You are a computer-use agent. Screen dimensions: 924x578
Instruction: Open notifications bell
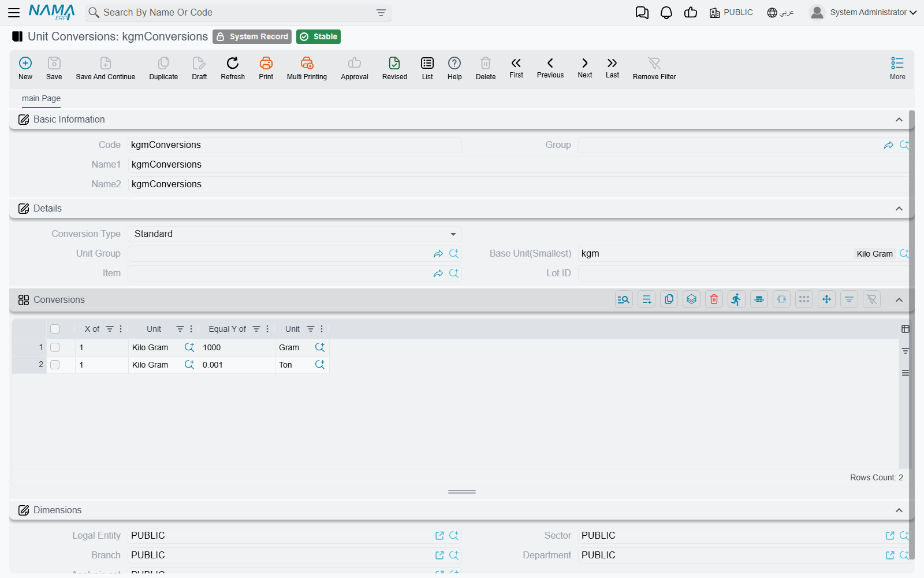pos(666,13)
